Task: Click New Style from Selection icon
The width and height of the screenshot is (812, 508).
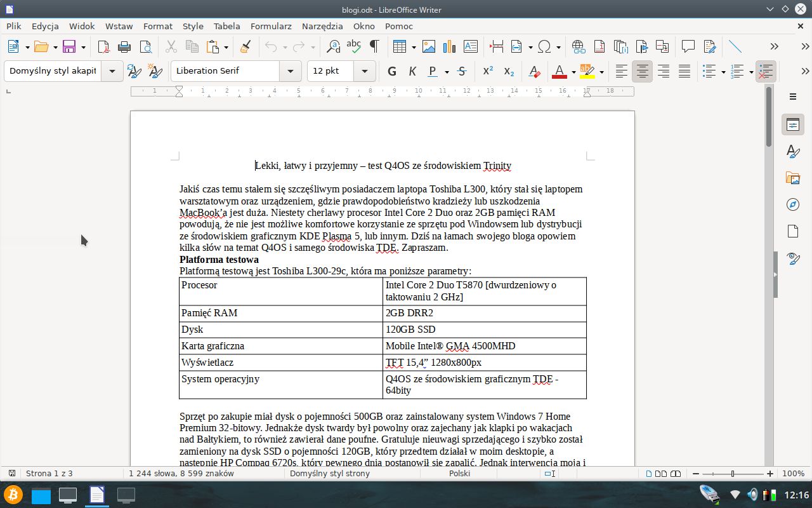Action: point(155,71)
